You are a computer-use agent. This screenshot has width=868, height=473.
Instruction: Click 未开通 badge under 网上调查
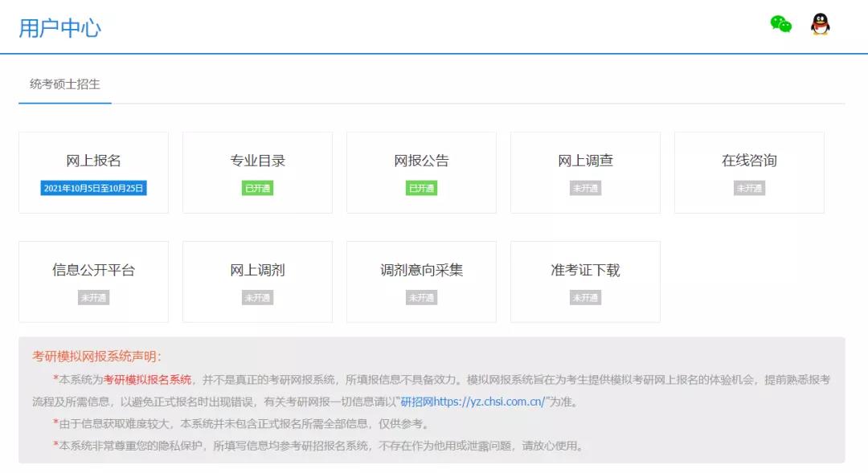click(x=585, y=188)
